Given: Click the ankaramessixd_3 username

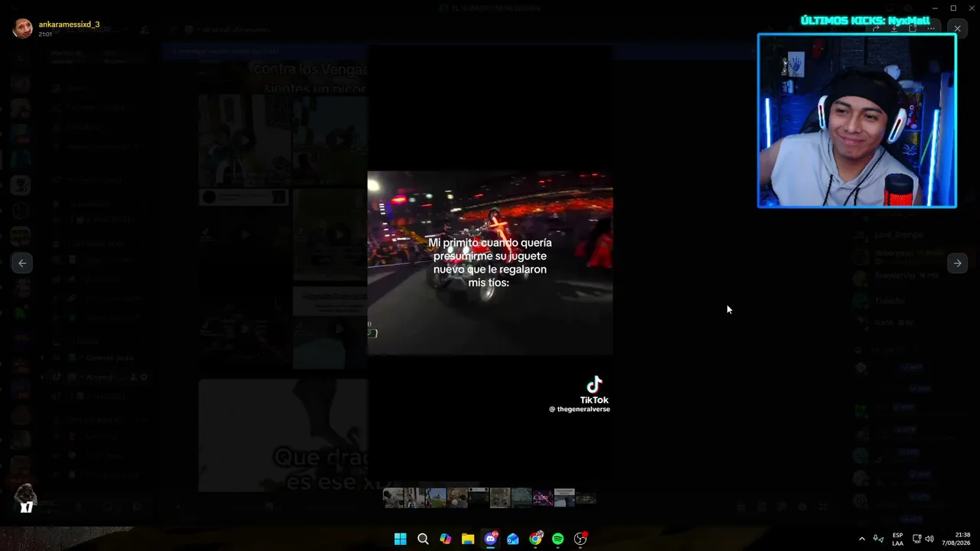Looking at the screenshot, I should 69,24.
